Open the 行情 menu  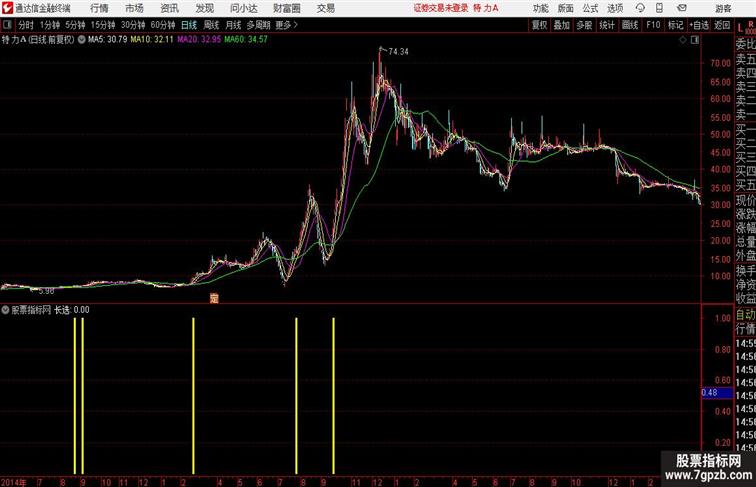click(x=99, y=8)
